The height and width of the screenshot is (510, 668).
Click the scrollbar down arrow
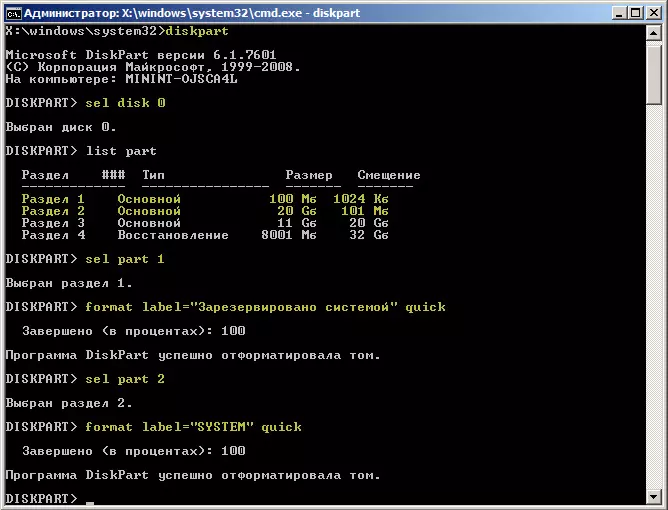click(654, 496)
